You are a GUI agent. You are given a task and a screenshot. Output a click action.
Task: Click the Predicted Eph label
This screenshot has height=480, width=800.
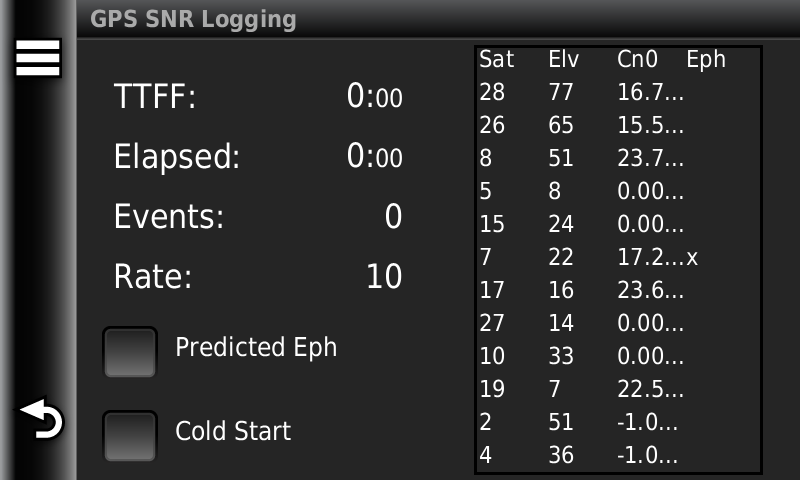[256, 347]
